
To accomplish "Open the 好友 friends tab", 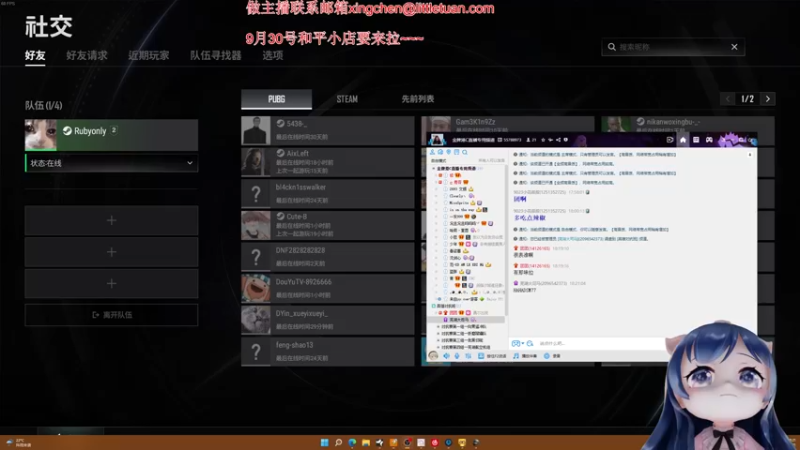I will [x=35, y=55].
